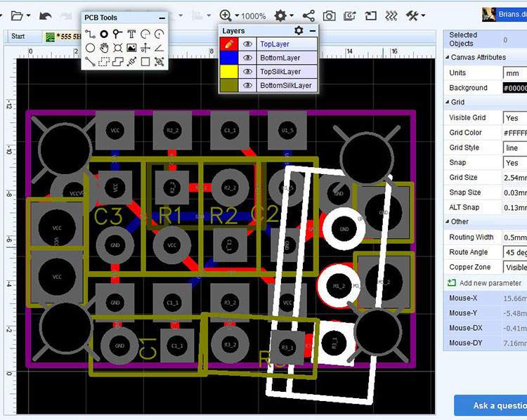Toggle TopSilkLayer eye icon

(247, 72)
